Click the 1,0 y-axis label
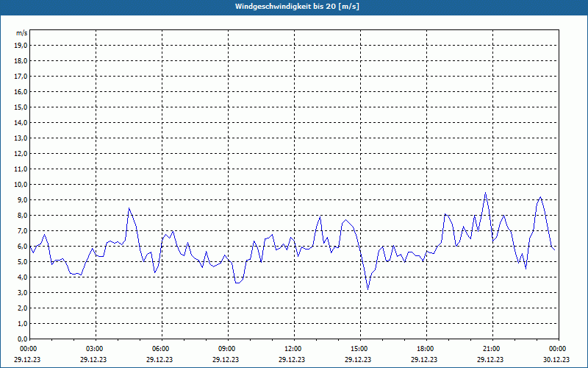This screenshot has height=368, width=588. (22, 324)
